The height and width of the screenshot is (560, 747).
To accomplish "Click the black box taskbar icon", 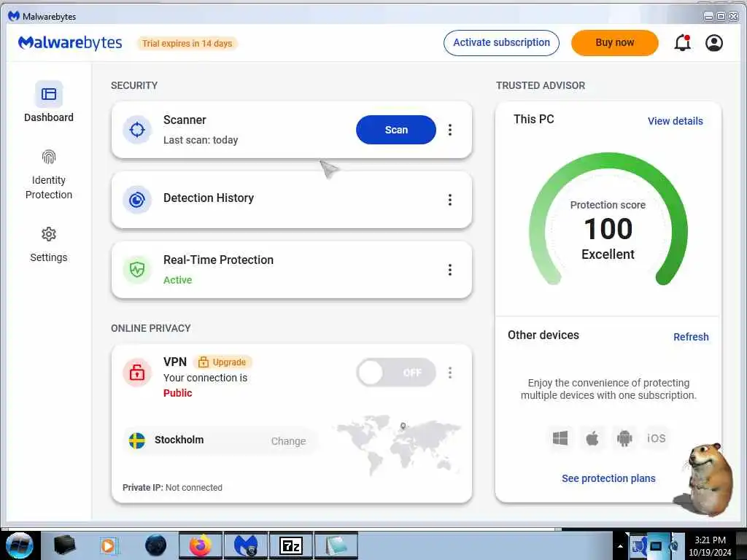I will (64, 545).
